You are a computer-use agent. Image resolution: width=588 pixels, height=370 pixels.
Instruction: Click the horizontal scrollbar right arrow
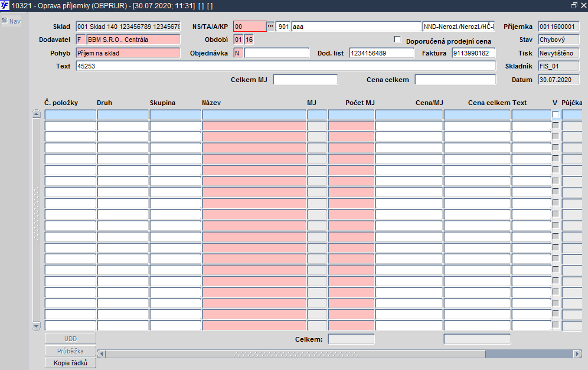coord(578,353)
